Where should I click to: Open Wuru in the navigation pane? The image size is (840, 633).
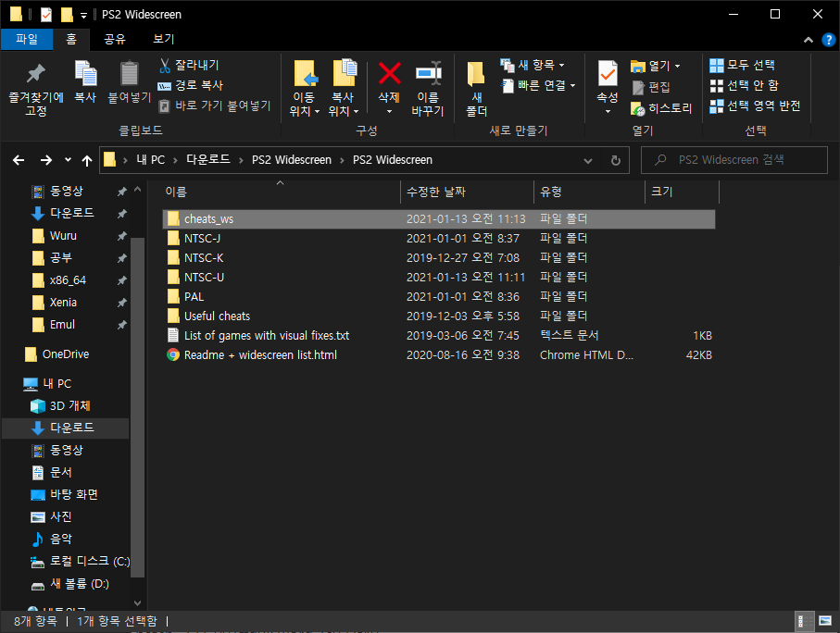point(63,236)
